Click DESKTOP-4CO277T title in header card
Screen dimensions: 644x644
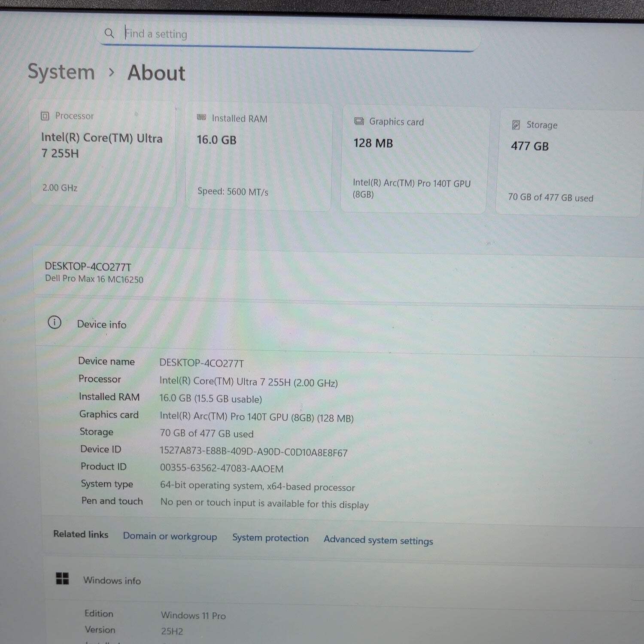[88, 267]
